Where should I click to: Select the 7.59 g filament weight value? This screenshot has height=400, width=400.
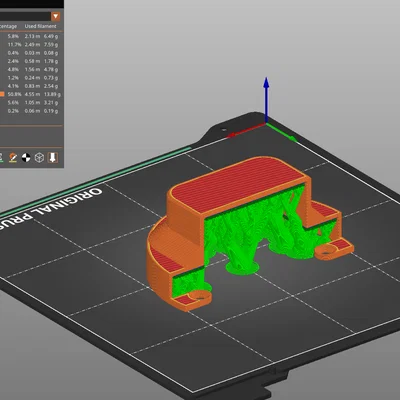pyautogui.click(x=51, y=44)
